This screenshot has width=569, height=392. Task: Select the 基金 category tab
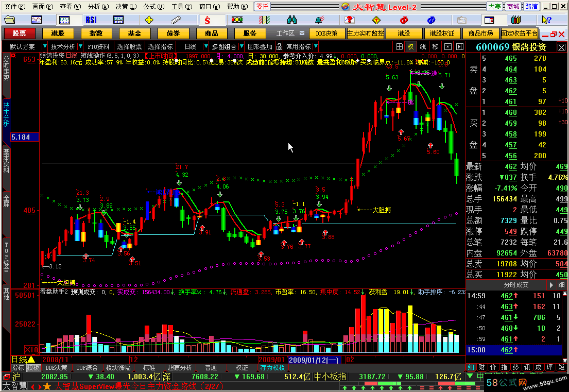[134, 33]
